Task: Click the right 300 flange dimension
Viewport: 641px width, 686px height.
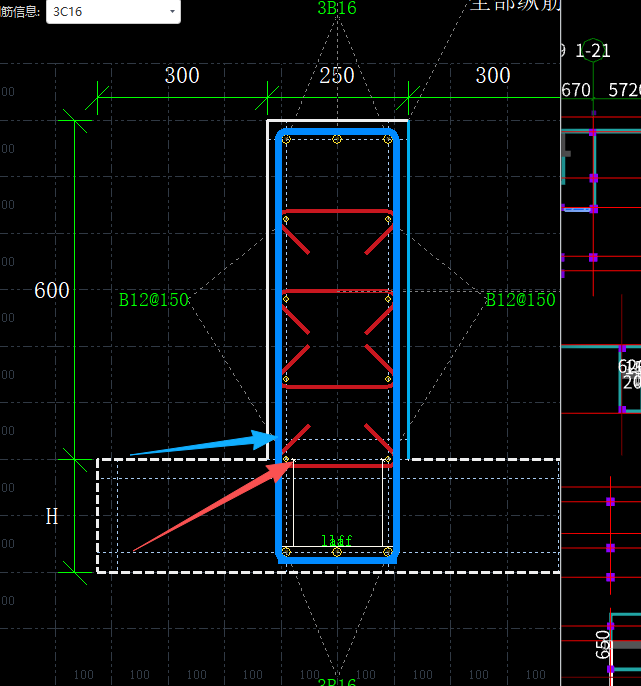Action: (493, 76)
